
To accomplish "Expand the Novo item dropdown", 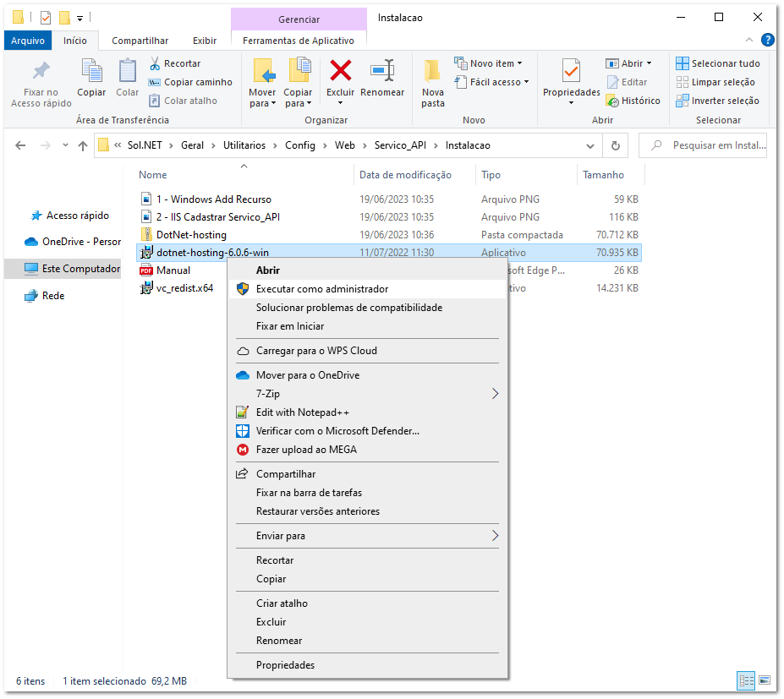I will pyautogui.click(x=519, y=63).
